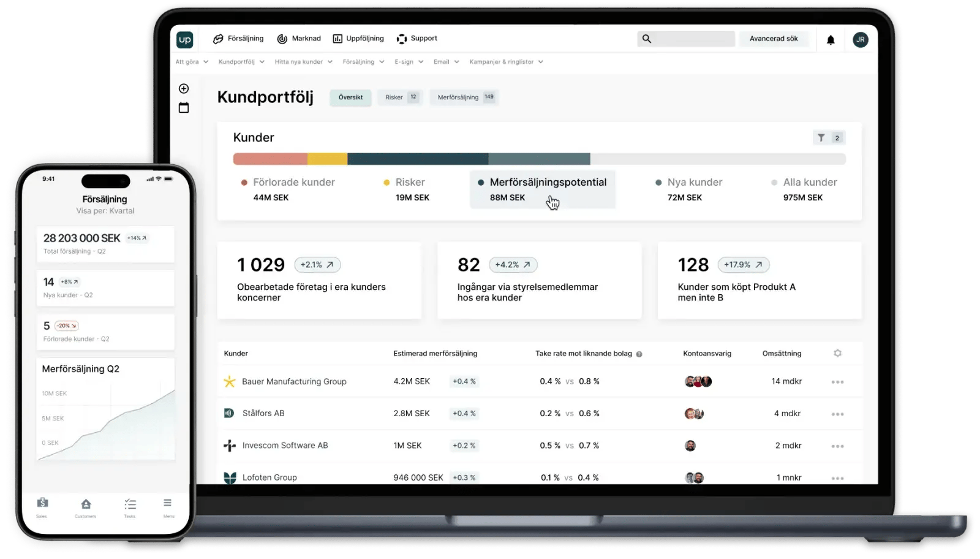
Task: Expand the Kundportfölj dropdown menu
Action: pos(241,62)
